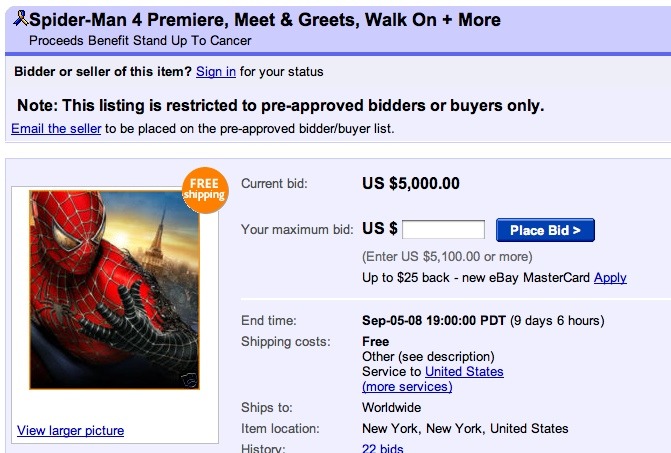Click the US $5,000.00 current bid amount
The width and height of the screenshot is (671, 453).
click(x=411, y=184)
